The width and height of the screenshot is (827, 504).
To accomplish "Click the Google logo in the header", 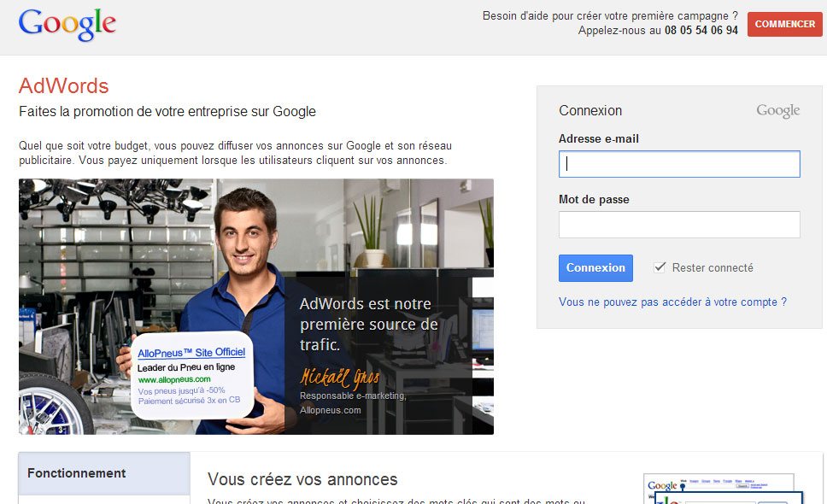I will pyautogui.click(x=67, y=24).
